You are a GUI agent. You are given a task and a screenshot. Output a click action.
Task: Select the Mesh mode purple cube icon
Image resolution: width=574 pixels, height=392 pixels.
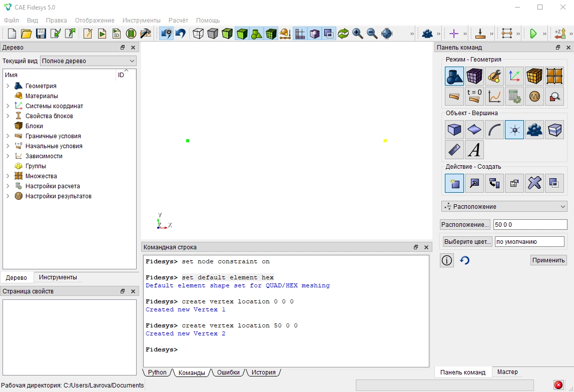coord(474,76)
